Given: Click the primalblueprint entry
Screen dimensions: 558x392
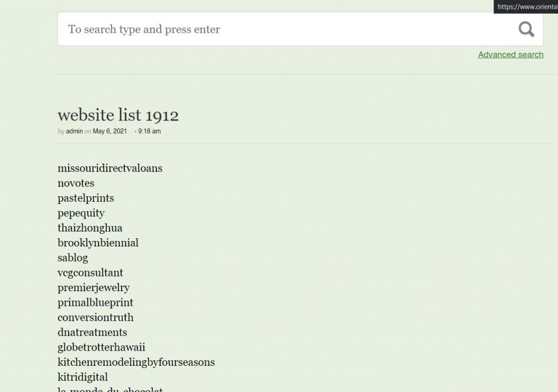Looking at the screenshot, I should click(x=95, y=303).
